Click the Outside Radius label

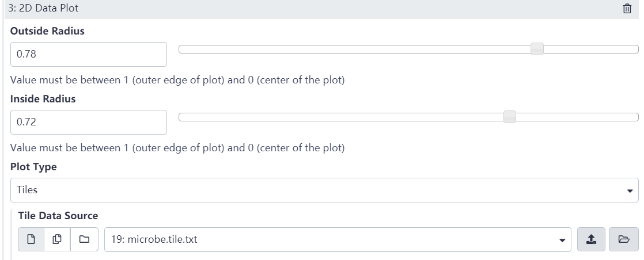click(47, 32)
